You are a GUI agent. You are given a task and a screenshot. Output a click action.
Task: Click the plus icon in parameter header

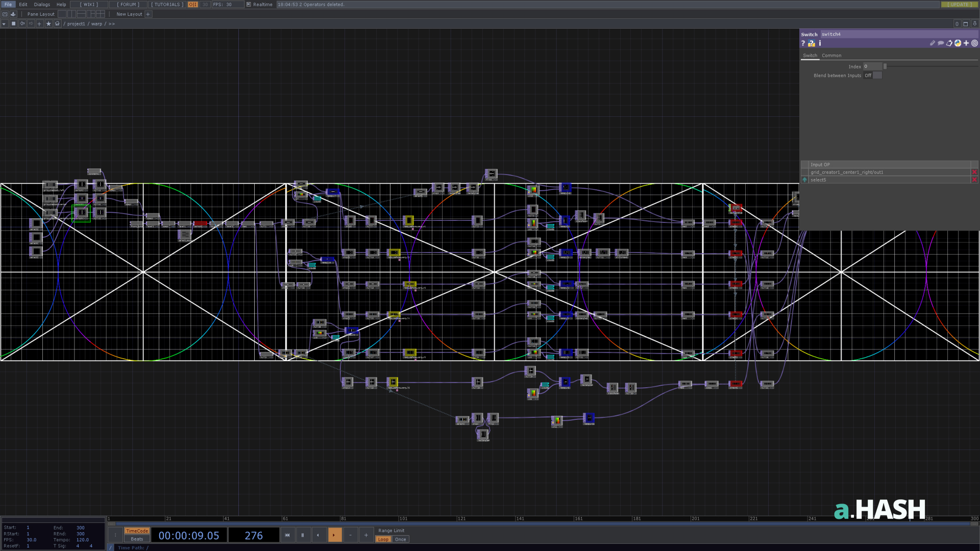[x=966, y=43]
